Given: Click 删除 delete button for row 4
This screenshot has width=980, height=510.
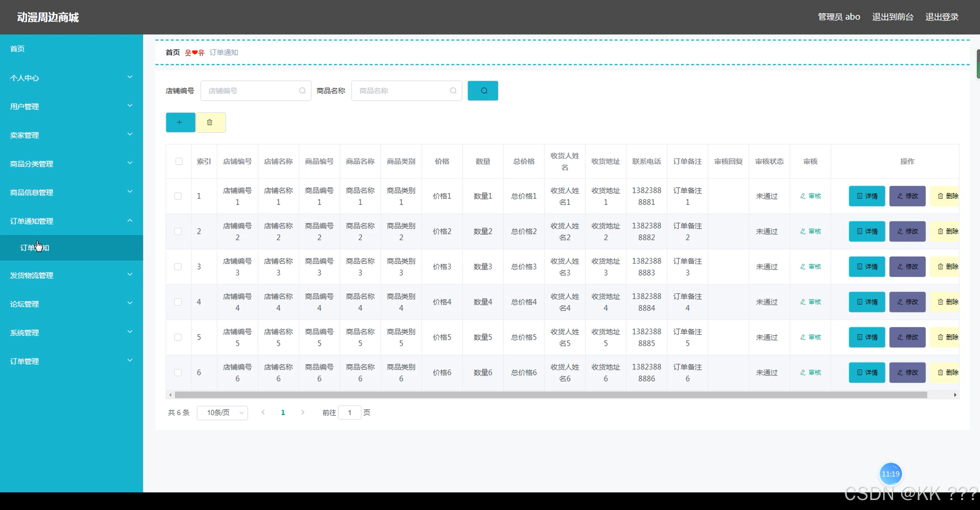Looking at the screenshot, I should tap(947, 302).
